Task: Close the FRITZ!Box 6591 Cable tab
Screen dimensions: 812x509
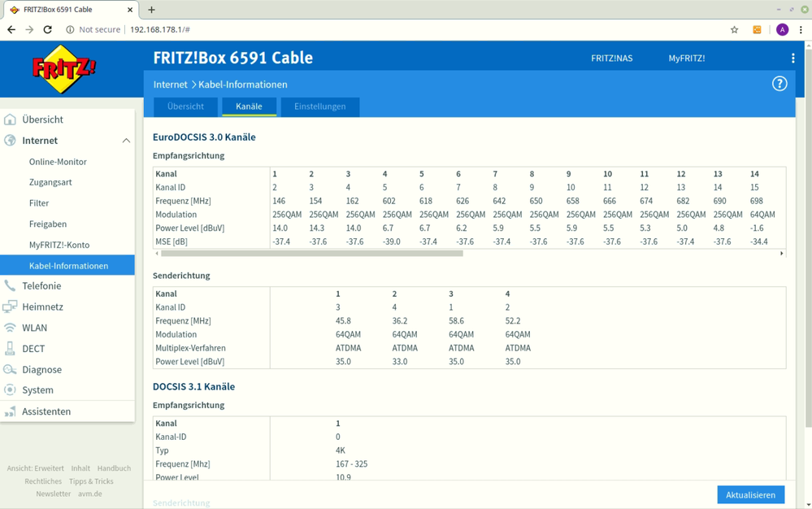Action: (129, 9)
